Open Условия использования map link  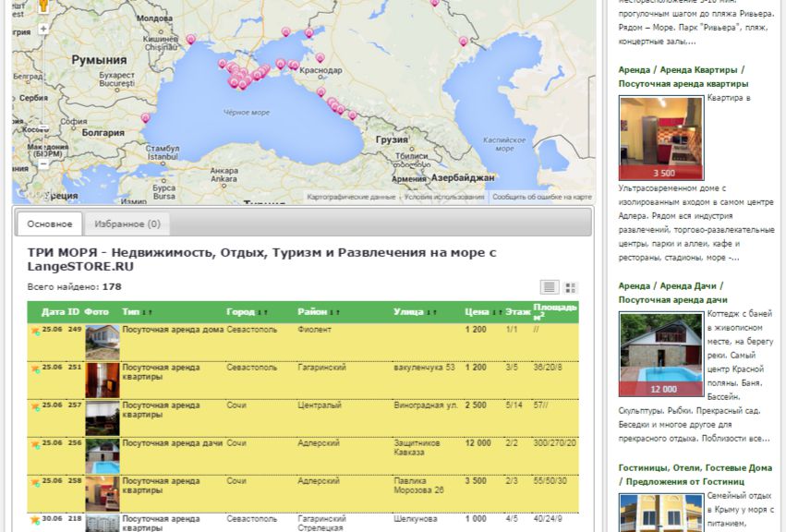(x=444, y=197)
